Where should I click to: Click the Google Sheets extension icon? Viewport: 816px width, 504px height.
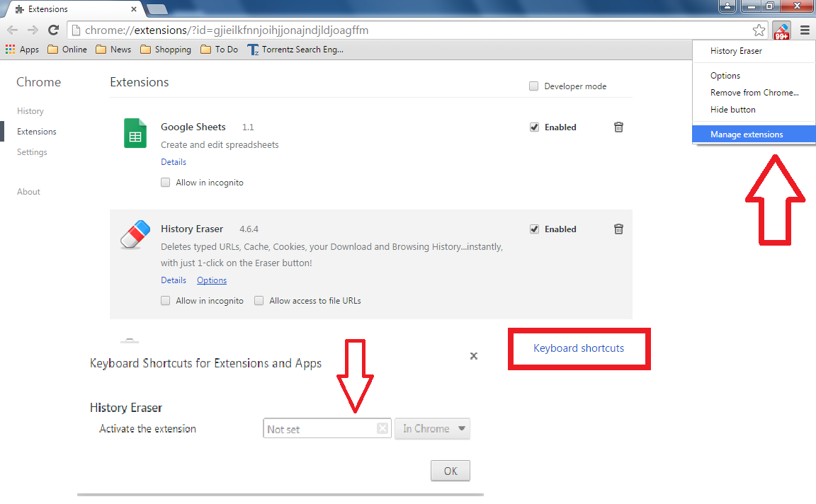135,133
